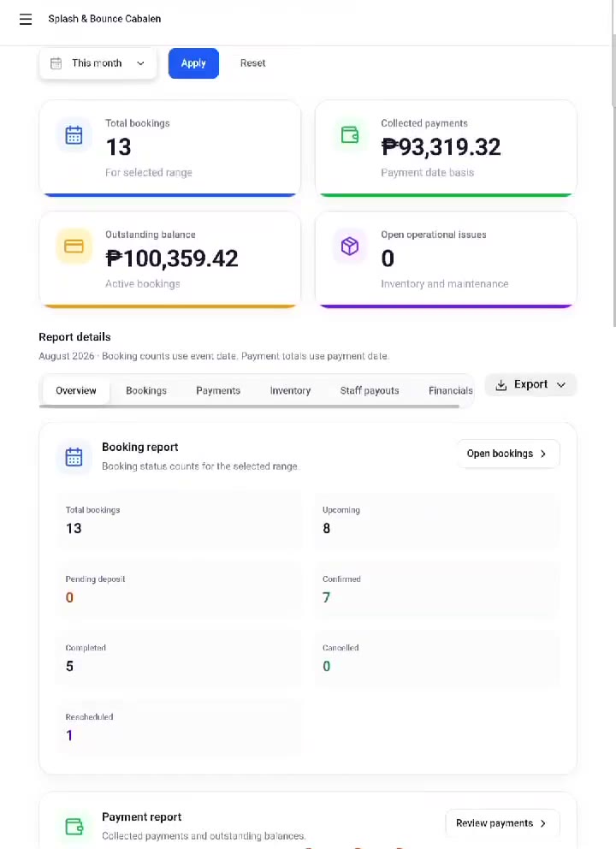Screen dimensions: 616x849
Task: Reset the date filter
Action: [252, 63]
